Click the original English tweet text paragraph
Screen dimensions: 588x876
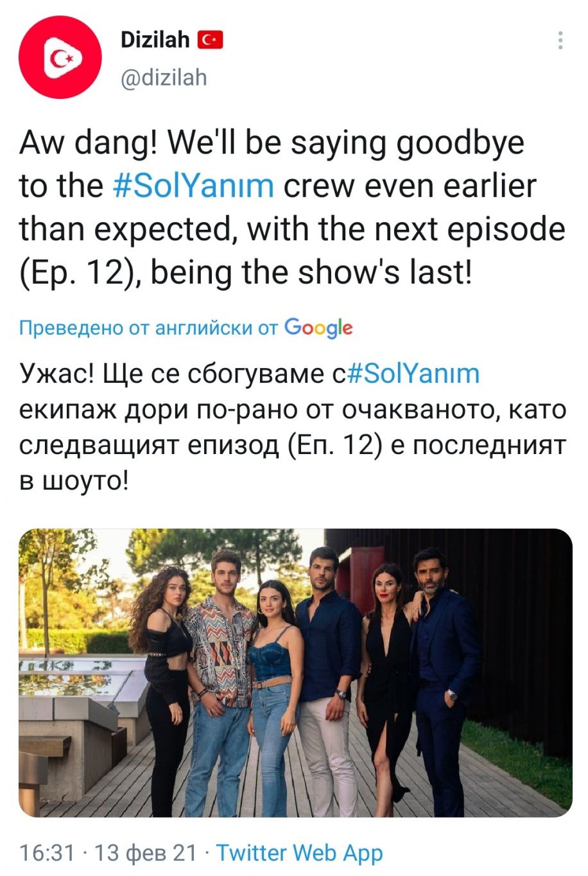[293, 208]
